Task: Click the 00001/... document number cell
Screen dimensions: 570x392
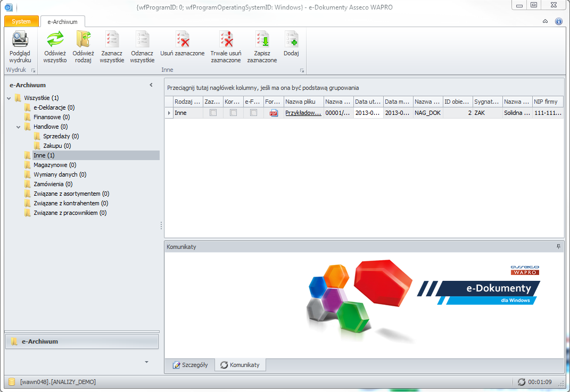Action: (x=338, y=113)
